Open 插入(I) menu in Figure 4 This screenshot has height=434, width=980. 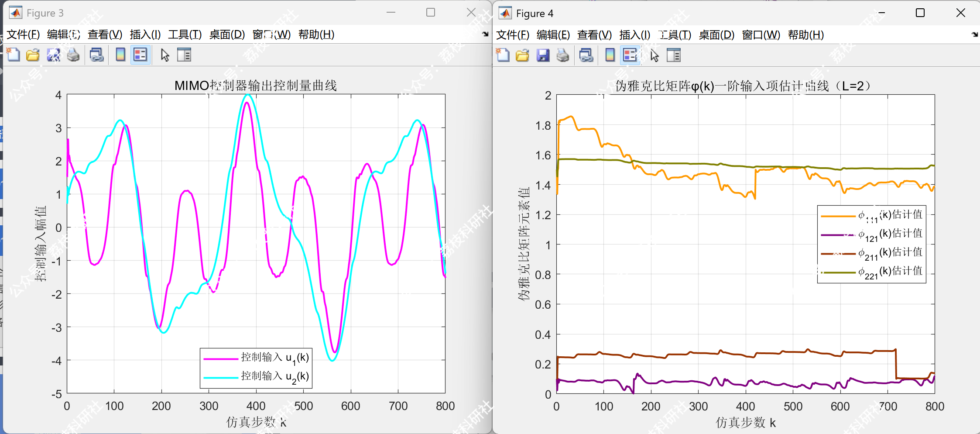point(635,35)
